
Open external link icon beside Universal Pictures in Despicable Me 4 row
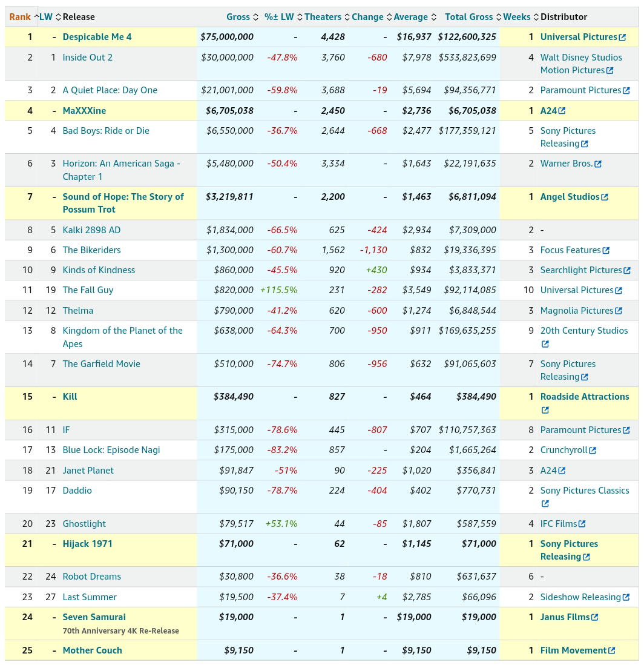[x=622, y=38]
